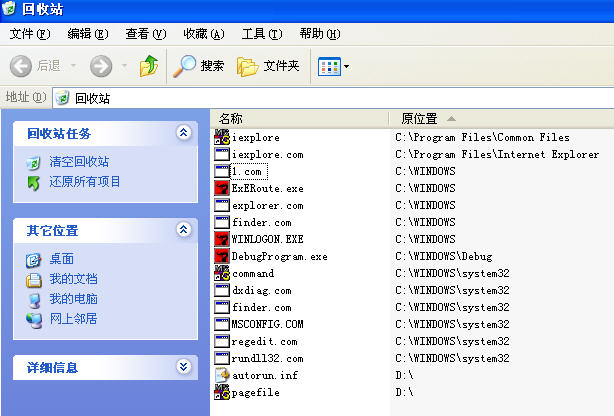Select the first finder.com in C:\WINDOWS
614x416 pixels.
coord(262,222)
